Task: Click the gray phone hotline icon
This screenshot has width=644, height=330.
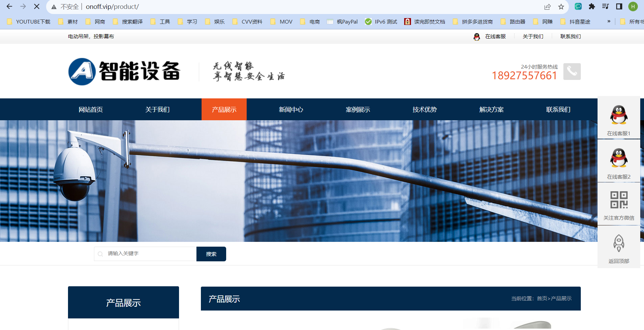Action: [572, 71]
